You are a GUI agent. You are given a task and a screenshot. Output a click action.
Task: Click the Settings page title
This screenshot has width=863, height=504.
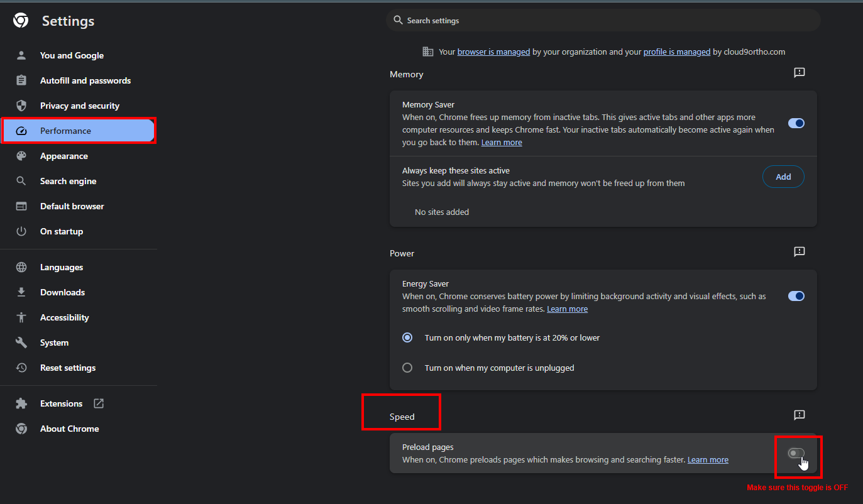pyautogui.click(x=68, y=21)
